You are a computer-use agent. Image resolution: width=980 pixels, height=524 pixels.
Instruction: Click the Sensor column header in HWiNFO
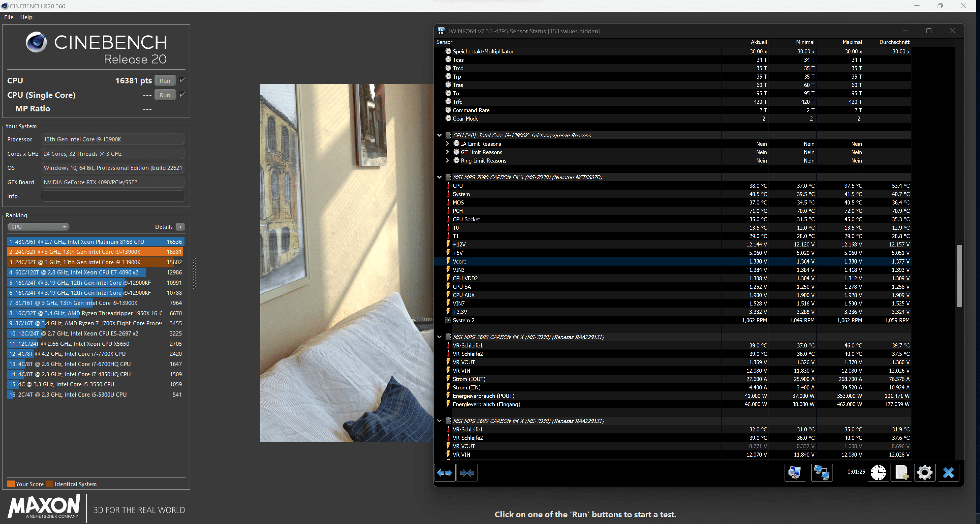444,42
